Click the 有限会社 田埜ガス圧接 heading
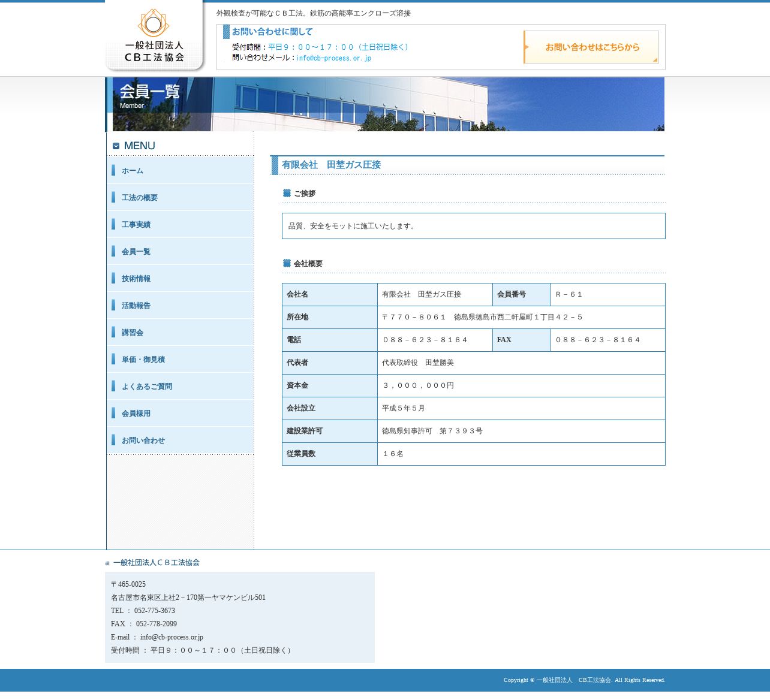770x700 pixels. pyautogui.click(x=331, y=165)
